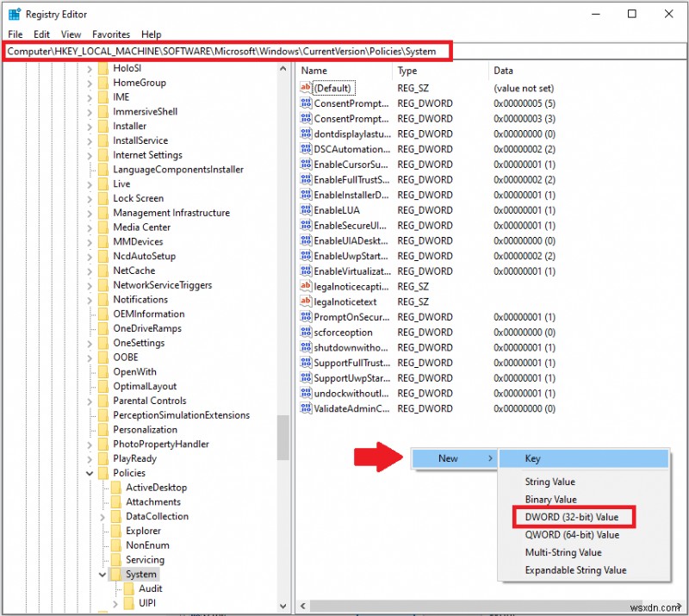The image size is (689, 616).
Task: Click the DWORD icon beside ValidateAdminC value
Action: coord(305,408)
